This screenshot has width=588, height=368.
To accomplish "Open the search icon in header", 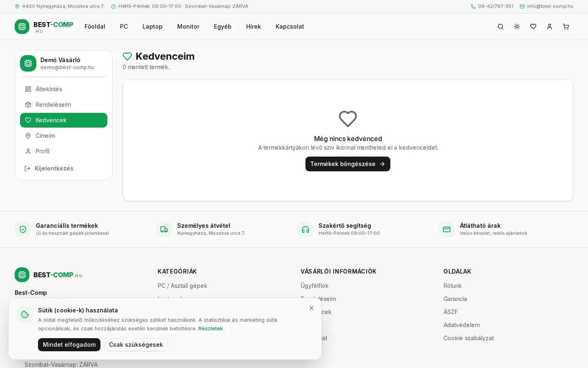I will (501, 27).
